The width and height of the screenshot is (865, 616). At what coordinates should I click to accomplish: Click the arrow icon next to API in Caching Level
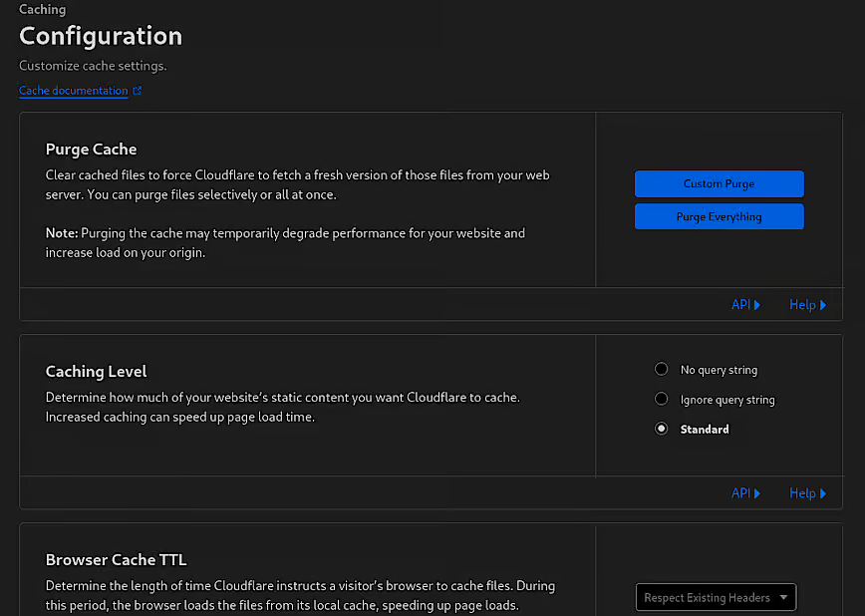click(x=757, y=493)
